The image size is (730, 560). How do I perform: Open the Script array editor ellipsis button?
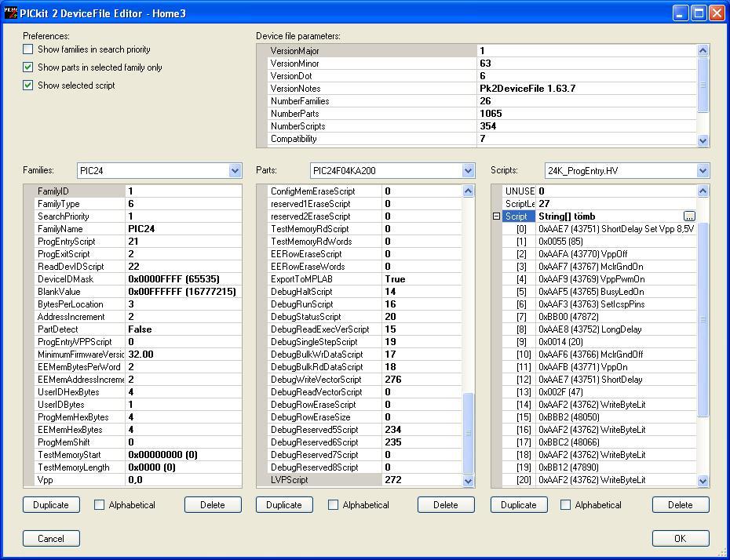(689, 216)
